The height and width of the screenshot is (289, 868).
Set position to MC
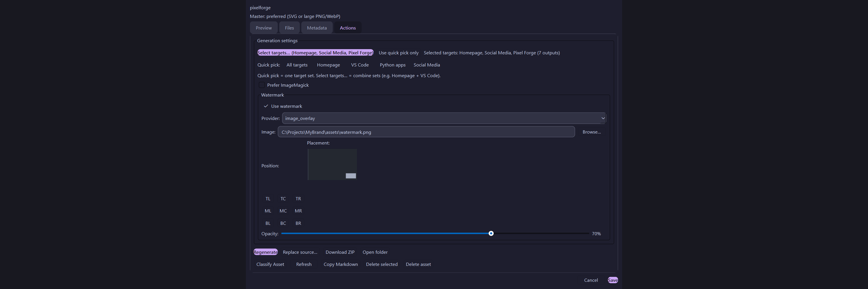(x=283, y=211)
